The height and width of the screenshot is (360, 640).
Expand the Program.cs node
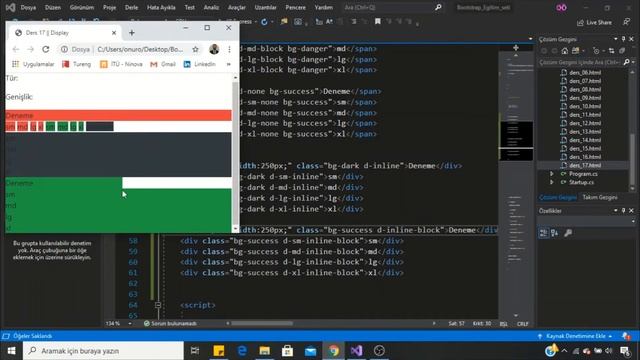552,174
